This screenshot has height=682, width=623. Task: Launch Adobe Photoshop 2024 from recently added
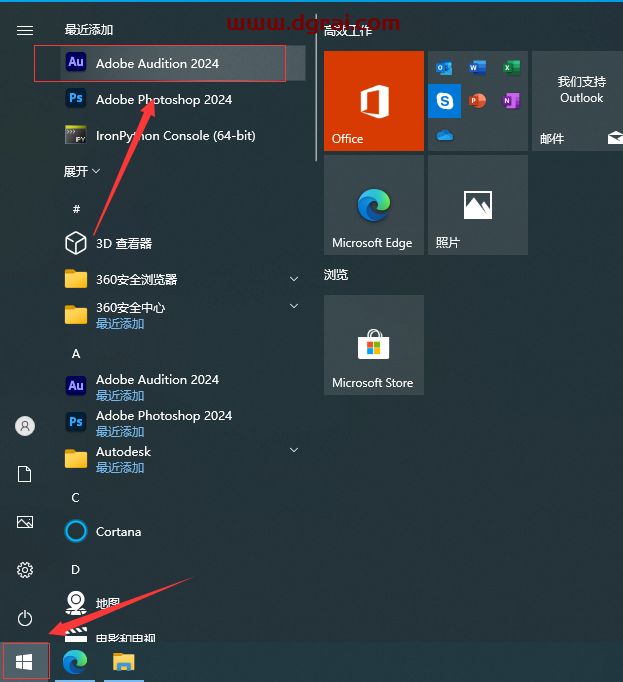(163, 99)
